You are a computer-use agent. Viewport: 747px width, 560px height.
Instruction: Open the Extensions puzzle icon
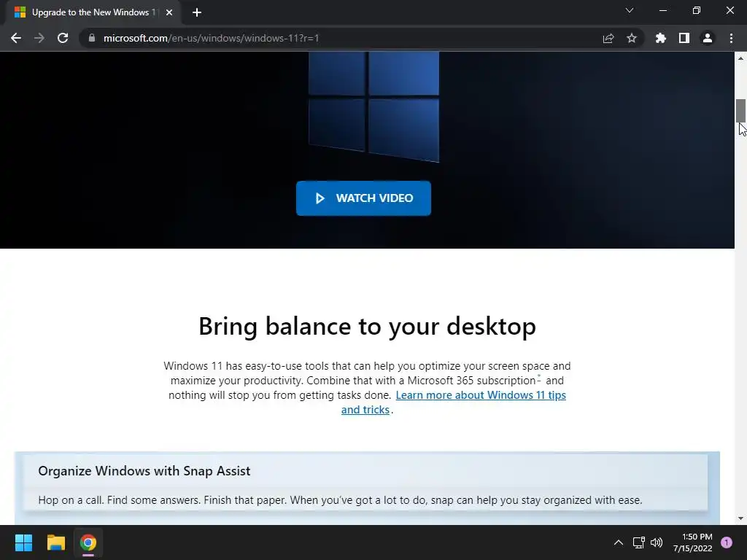[x=661, y=38]
